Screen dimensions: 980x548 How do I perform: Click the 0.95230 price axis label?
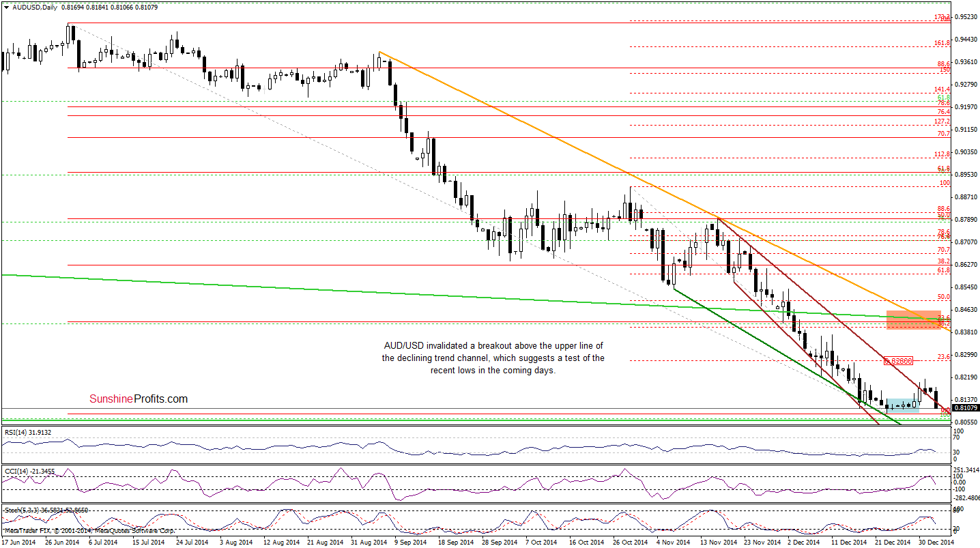point(965,16)
